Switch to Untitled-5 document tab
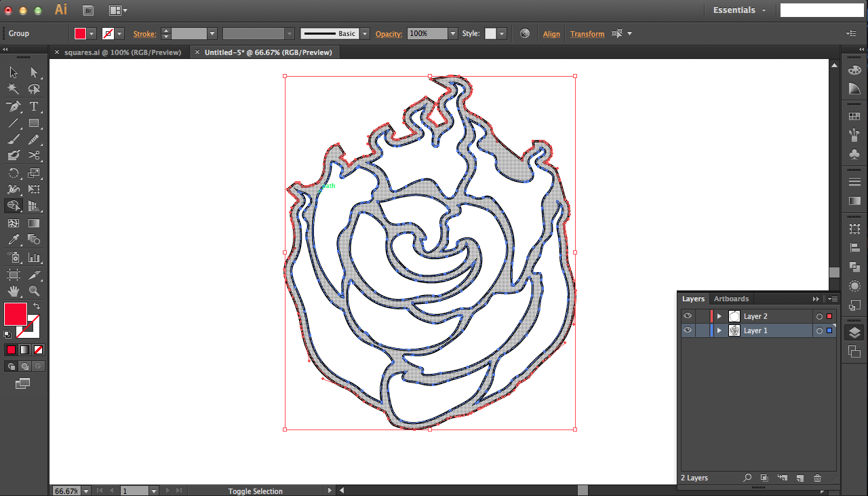 269,52
